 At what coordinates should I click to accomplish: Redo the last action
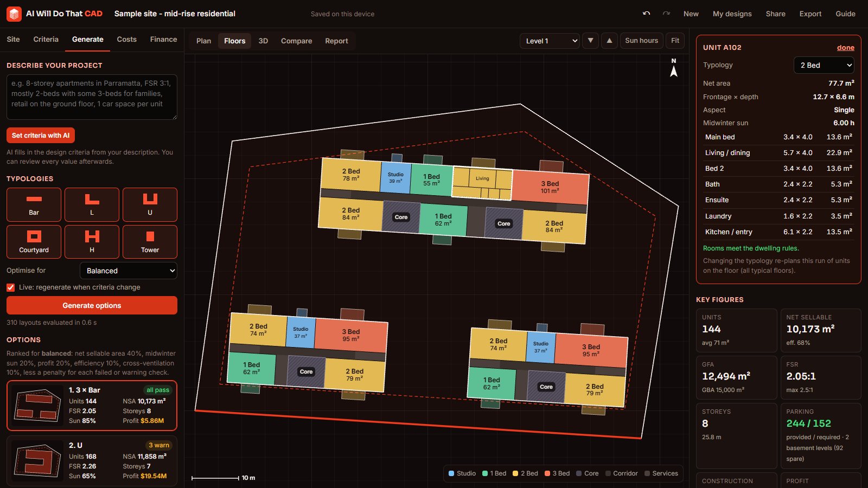(666, 14)
